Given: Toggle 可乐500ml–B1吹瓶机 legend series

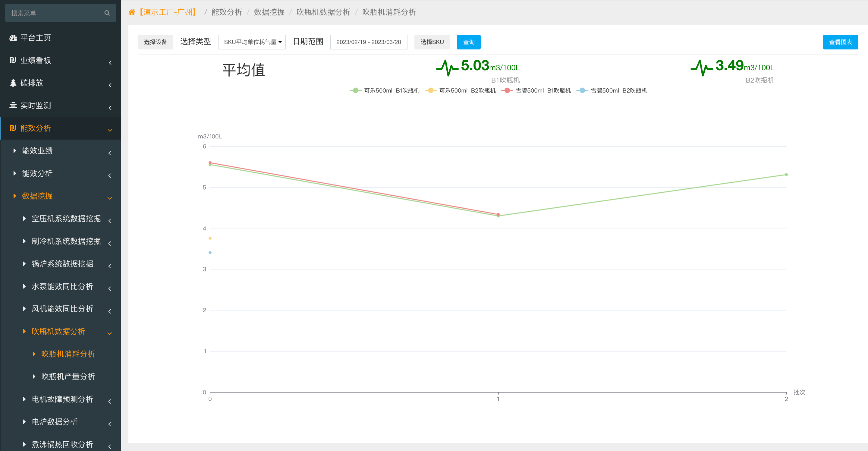Looking at the screenshot, I should pyautogui.click(x=385, y=90).
